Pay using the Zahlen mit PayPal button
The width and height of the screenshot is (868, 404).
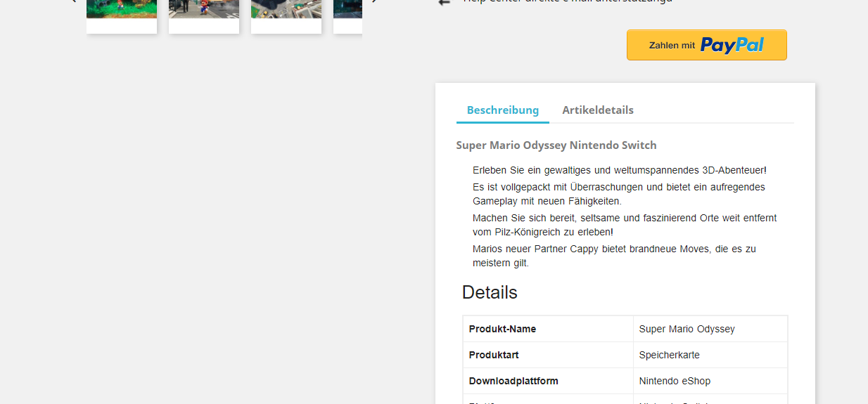(706, 45)
